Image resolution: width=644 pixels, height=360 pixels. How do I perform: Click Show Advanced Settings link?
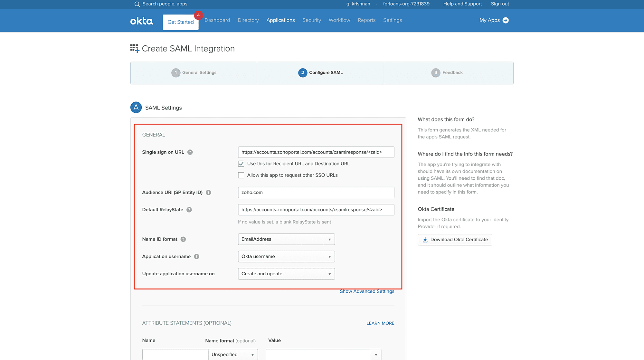tap(367, 291)
